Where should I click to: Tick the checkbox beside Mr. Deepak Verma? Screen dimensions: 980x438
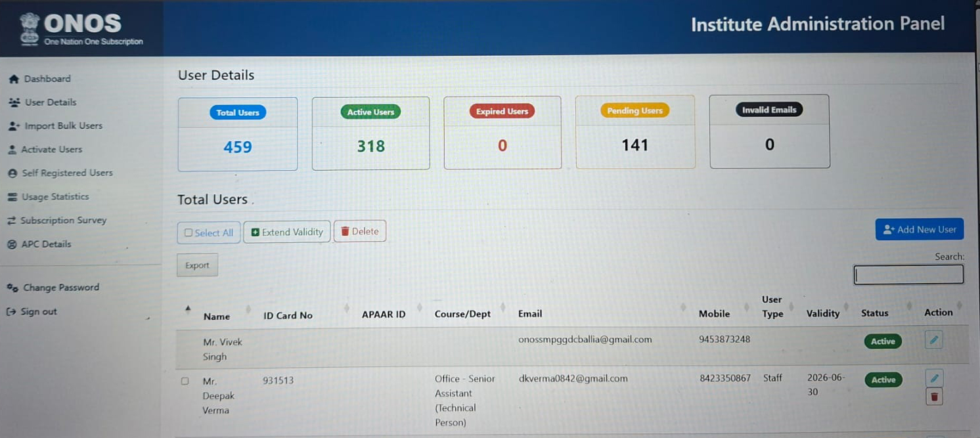(x=185, y=381)
